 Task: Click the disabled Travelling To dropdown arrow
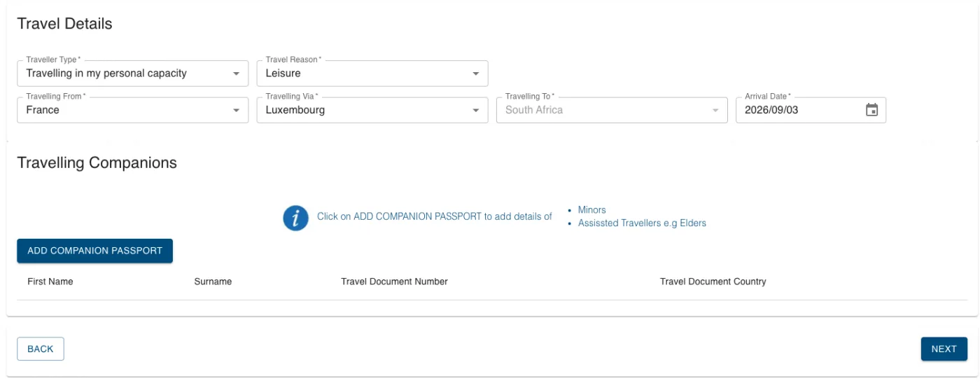point(715,111)
